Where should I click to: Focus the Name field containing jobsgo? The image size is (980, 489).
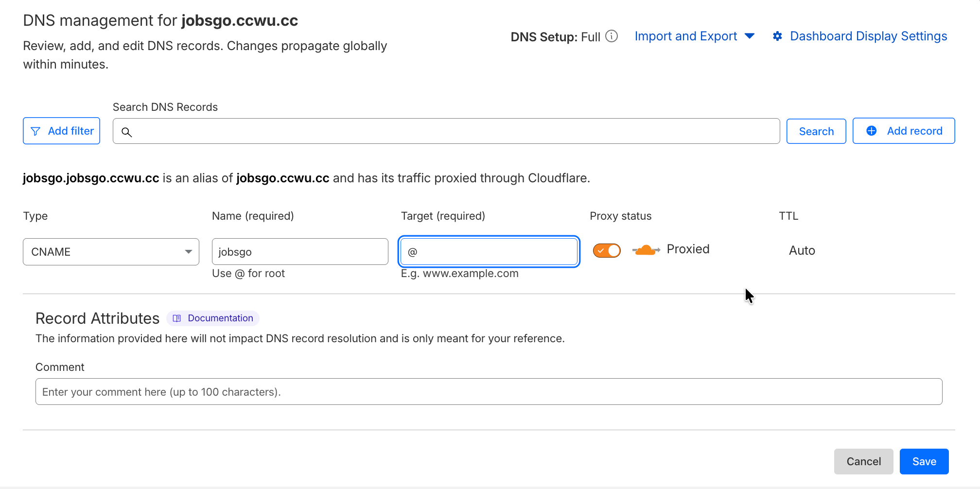point(300,252)
